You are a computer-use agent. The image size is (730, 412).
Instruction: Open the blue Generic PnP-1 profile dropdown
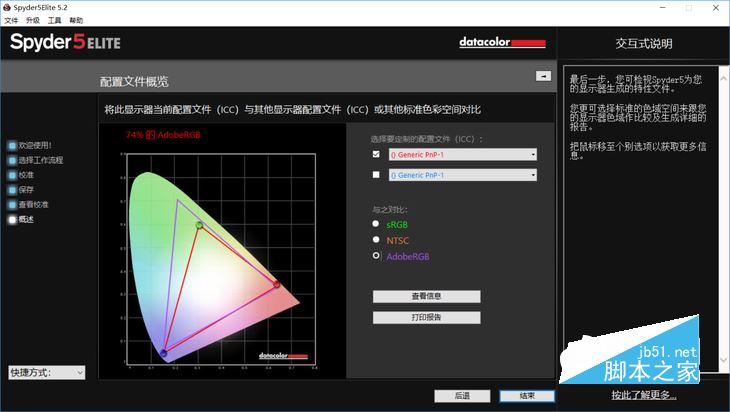point(463,175)
